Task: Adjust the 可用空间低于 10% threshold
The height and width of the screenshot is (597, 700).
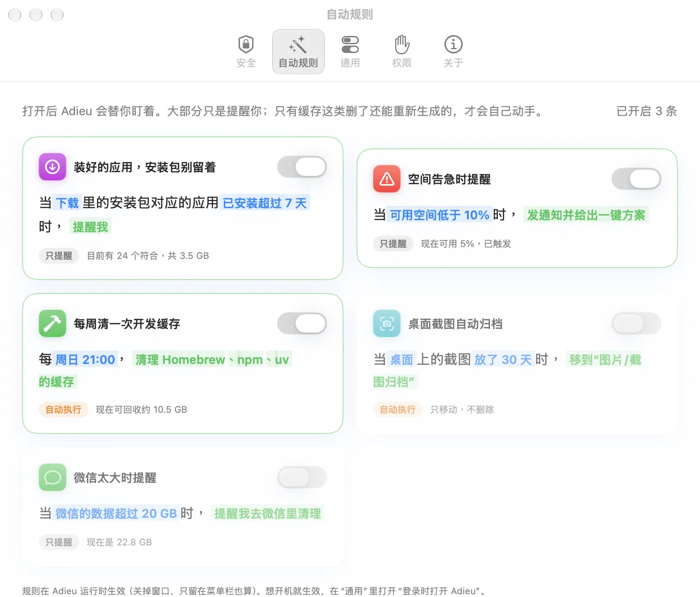Action: pos(439,215)
